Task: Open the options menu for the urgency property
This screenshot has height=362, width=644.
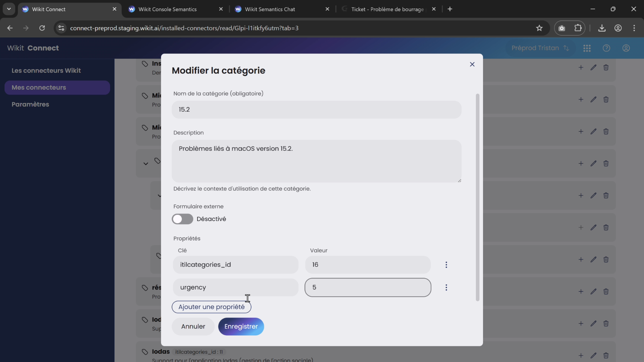Action: coord(446,288)
